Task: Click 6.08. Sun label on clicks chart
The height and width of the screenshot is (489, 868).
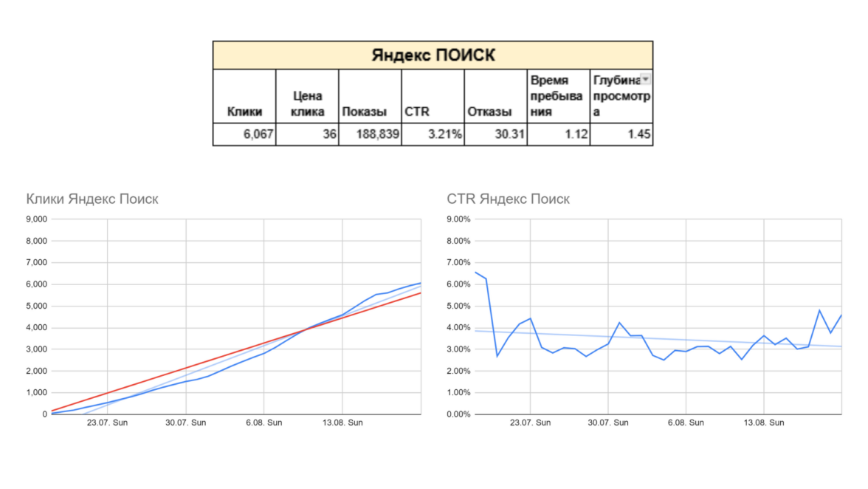Action: click(264, 423)
